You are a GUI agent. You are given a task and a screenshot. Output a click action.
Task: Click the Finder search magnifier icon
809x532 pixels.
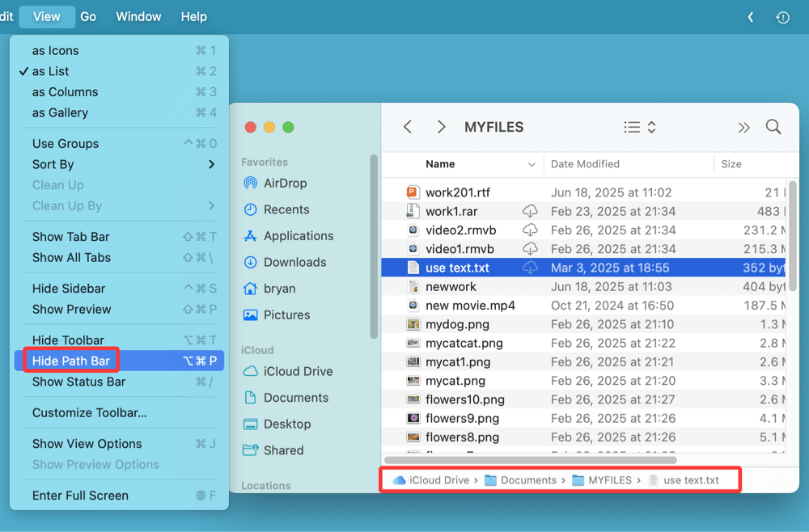pyautogui.click(x=773, y=127)
